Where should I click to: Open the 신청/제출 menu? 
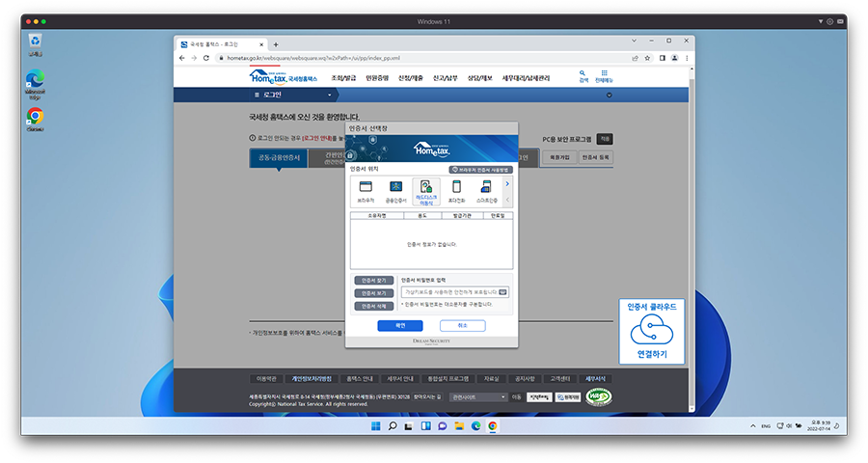(410, 78)
